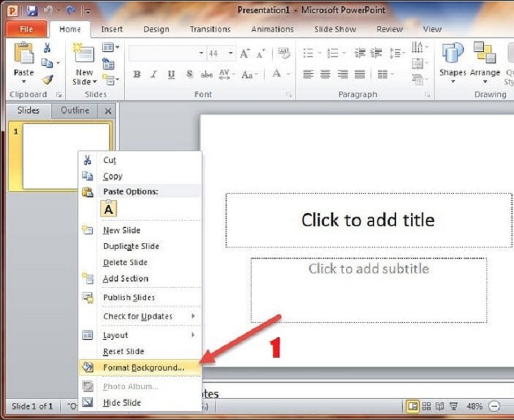Click the Save icon in quick access toolbar

[32, 10]
